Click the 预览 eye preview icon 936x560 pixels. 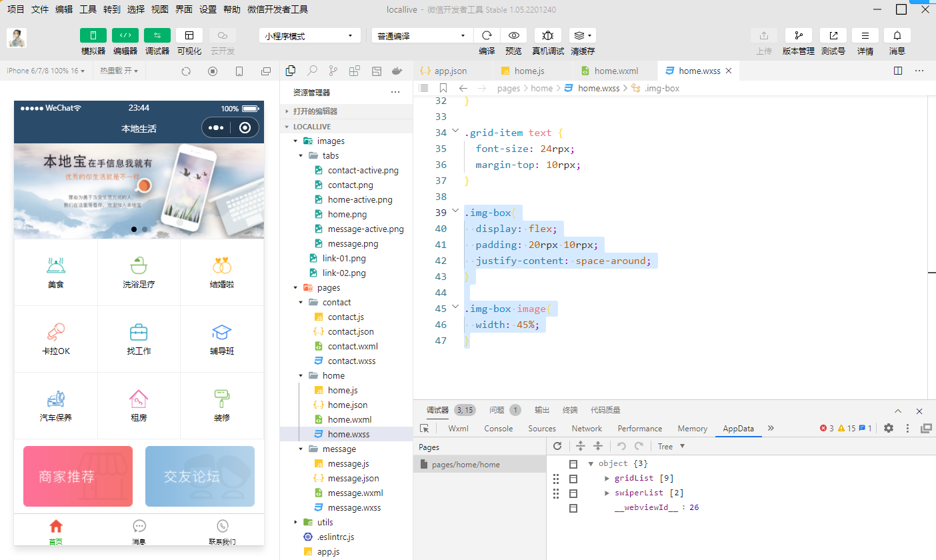[513, 35]
